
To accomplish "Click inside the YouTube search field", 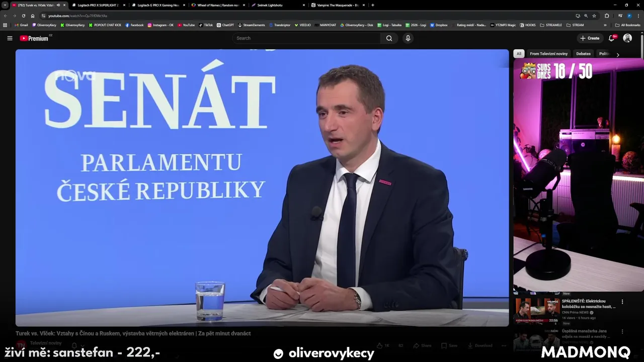I will point(307,38).
